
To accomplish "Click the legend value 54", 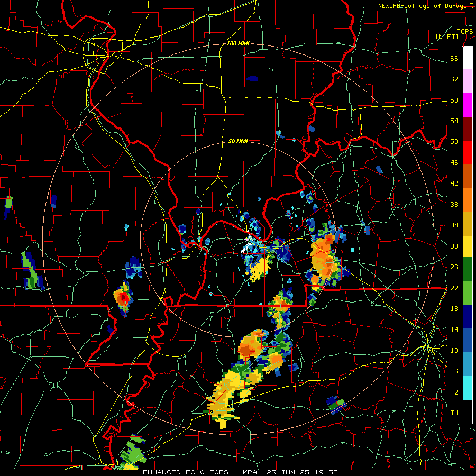I will (454, 121).
